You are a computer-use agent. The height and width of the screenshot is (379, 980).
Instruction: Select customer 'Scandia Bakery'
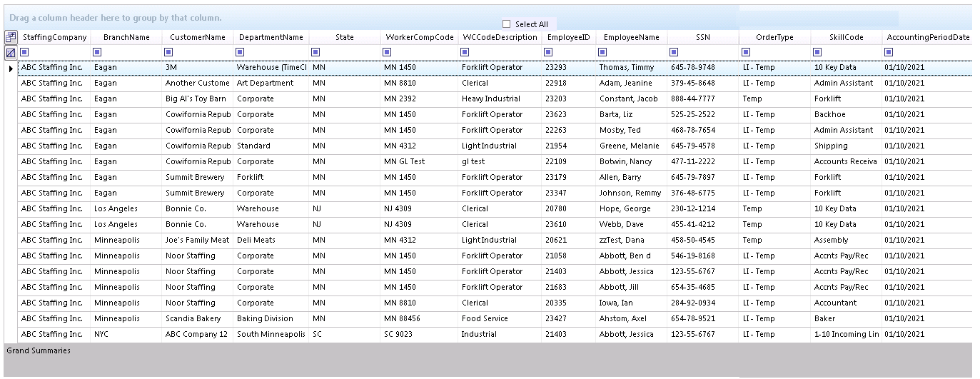198,319
